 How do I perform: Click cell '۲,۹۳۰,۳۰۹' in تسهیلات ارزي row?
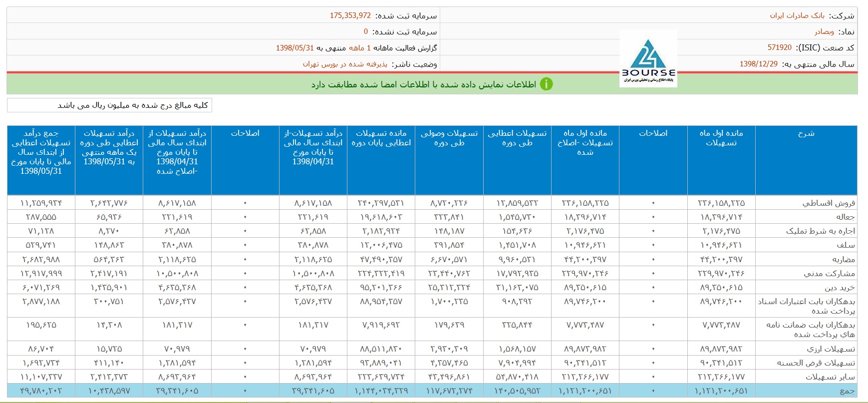tap(449, 349)
